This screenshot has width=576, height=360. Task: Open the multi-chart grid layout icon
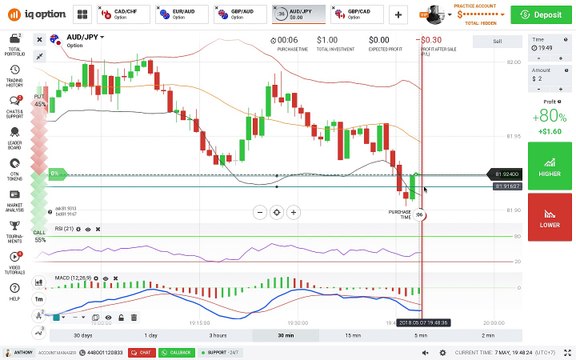(82, 14)
